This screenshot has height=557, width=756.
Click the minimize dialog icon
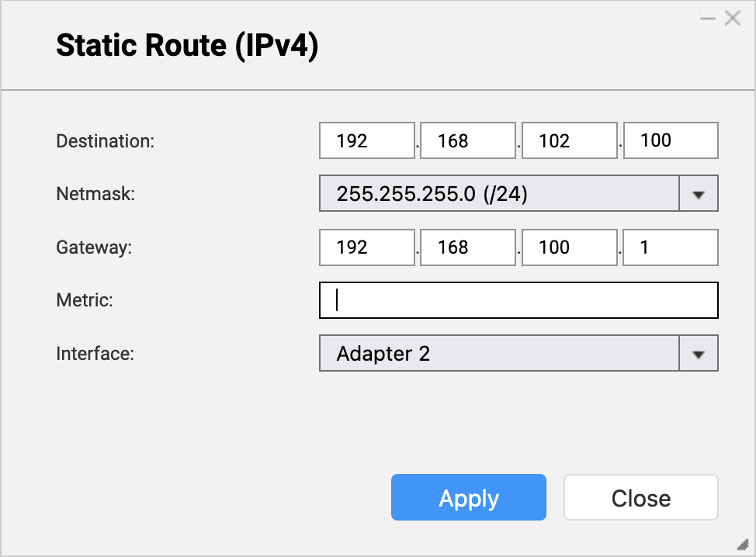pos(707,19)
